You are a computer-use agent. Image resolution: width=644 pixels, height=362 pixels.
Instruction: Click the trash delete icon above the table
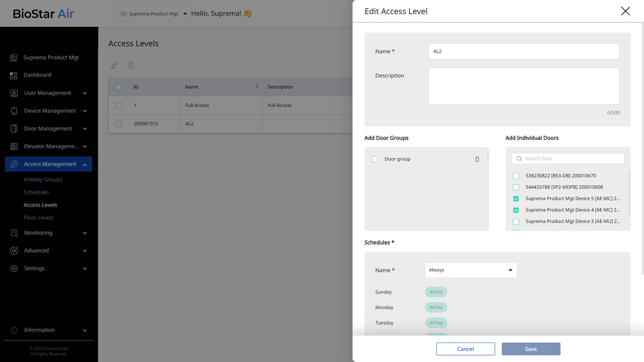(x=131, y=65)
